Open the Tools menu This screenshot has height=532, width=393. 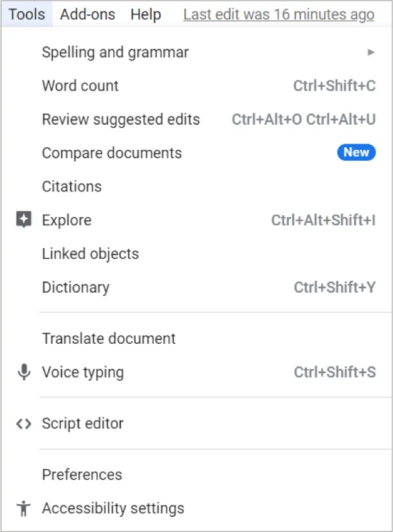point(26,14)
